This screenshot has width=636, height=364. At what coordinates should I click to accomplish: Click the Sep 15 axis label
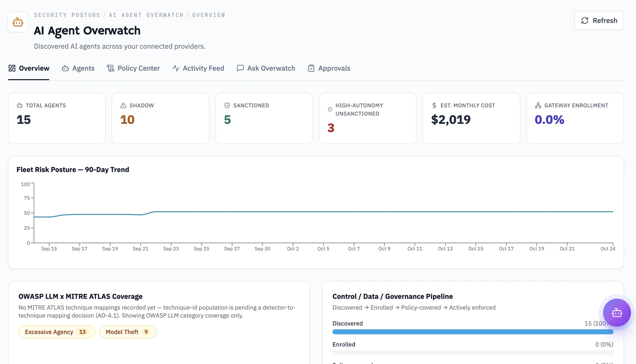coord(49,249)
